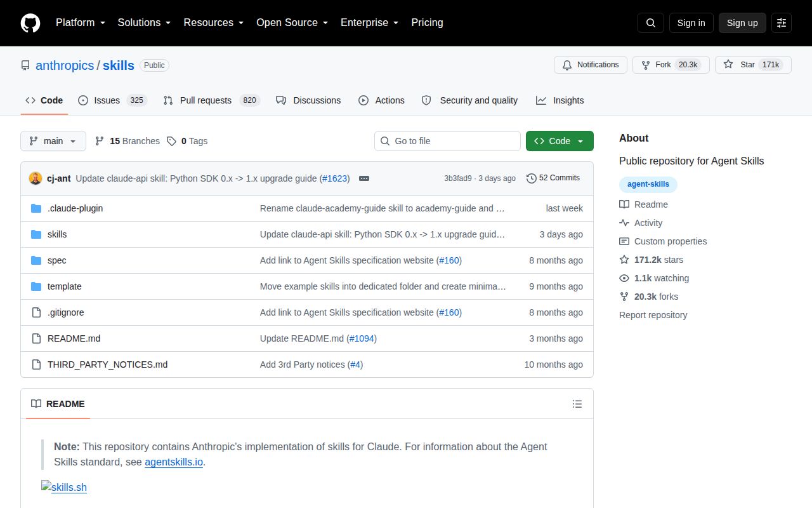The width and height of the screenshot is (812, 508).
Task: Open #160 link in the spec row
Action: click(449, 260)
